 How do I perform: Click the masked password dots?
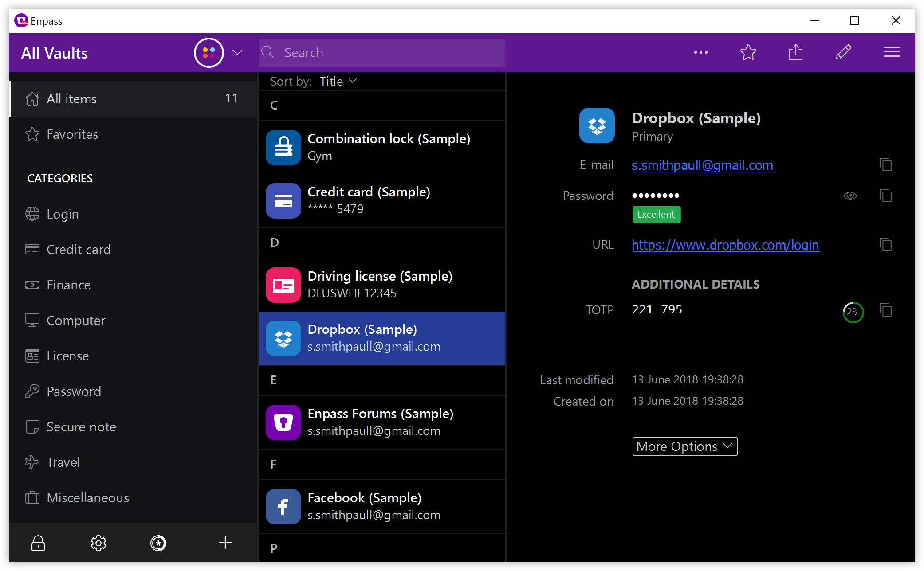pyautogui.click(x=656, y=196)
